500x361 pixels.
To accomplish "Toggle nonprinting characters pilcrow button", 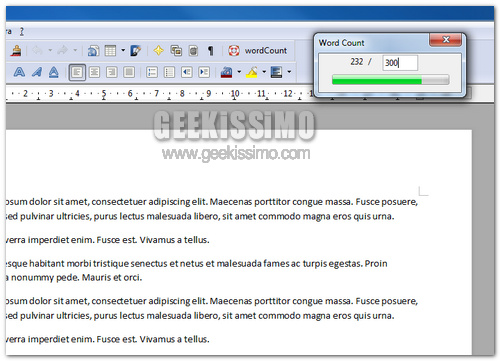I will pyautogui.click(x=210, y=51).
